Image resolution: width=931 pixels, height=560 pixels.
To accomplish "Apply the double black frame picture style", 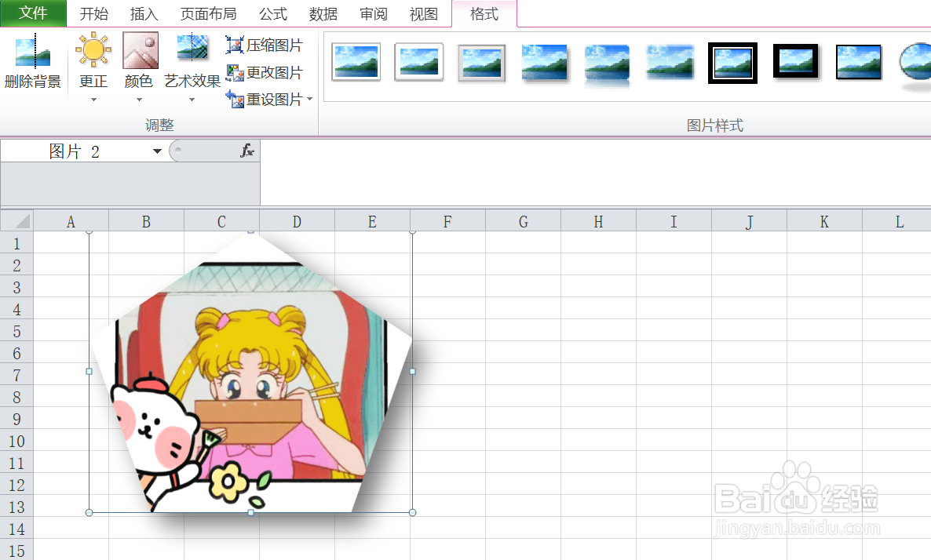I will coord(732,63).
